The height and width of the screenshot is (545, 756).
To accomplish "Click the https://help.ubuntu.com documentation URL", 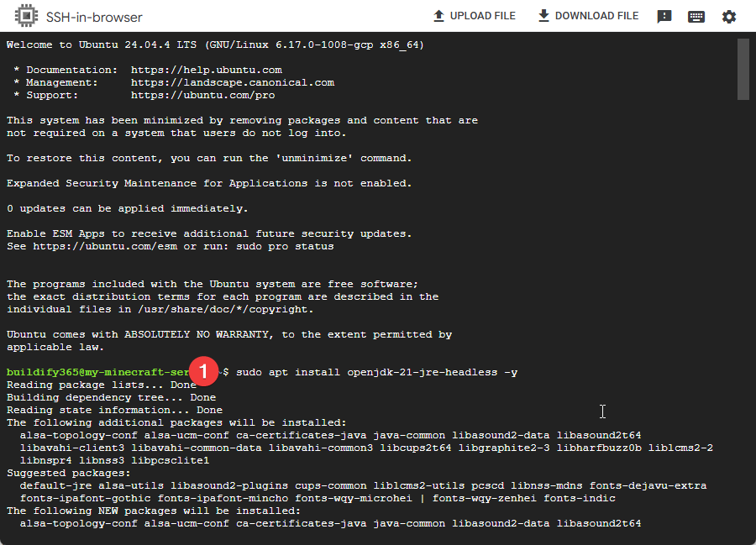I will point(207,70).
